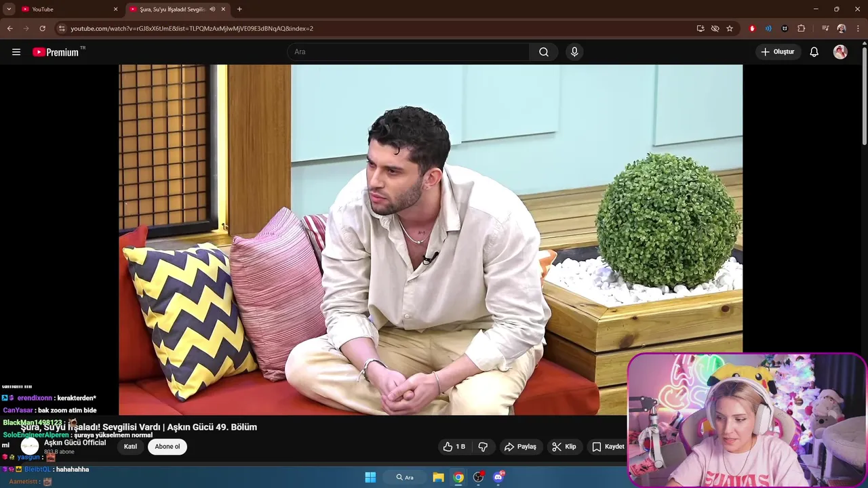This screenshot has width=868, height=488.
Task: Open YouTube notifications bell
Action: [x=814, y=52]
